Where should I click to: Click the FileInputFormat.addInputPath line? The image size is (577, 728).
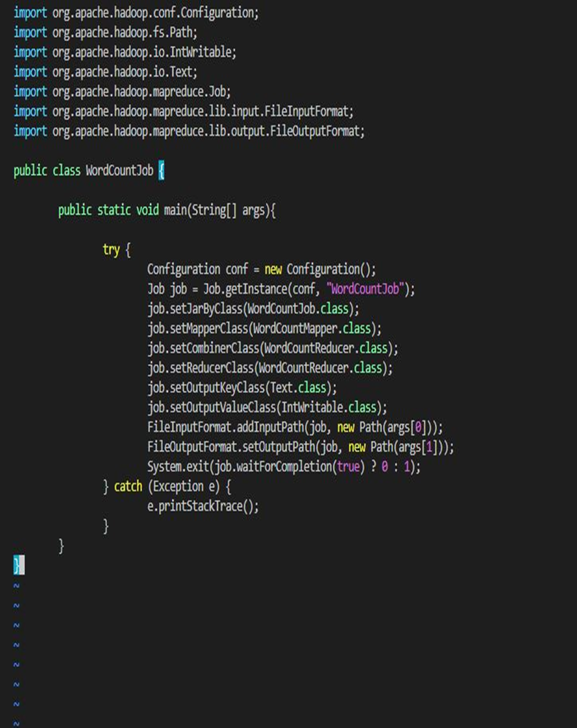(x=295, y=427)
